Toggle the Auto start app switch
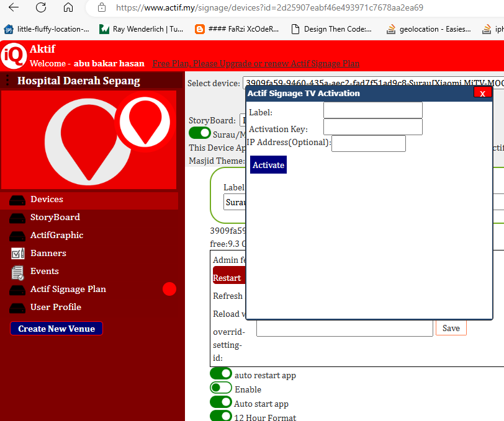504x421 pixels. point(221,402)
